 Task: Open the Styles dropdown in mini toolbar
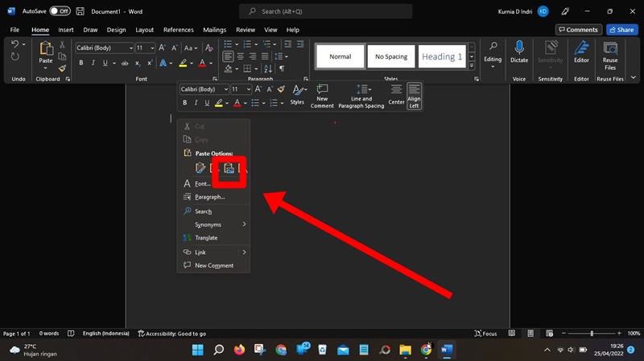click(x=297, y=95)
